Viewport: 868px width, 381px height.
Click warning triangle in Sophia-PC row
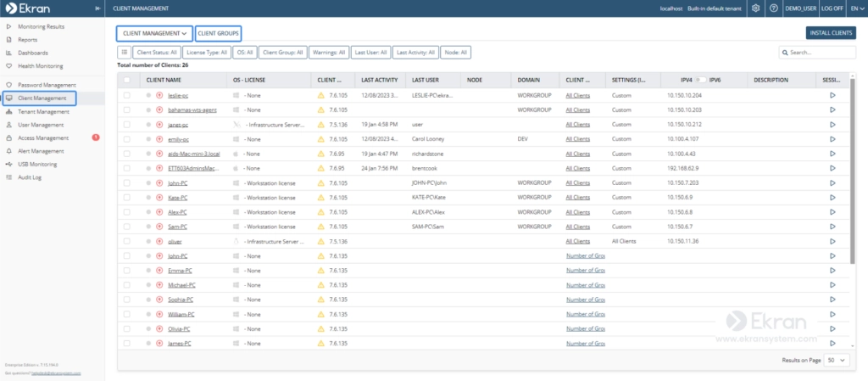pyautogui.click(x=321, y=300)
